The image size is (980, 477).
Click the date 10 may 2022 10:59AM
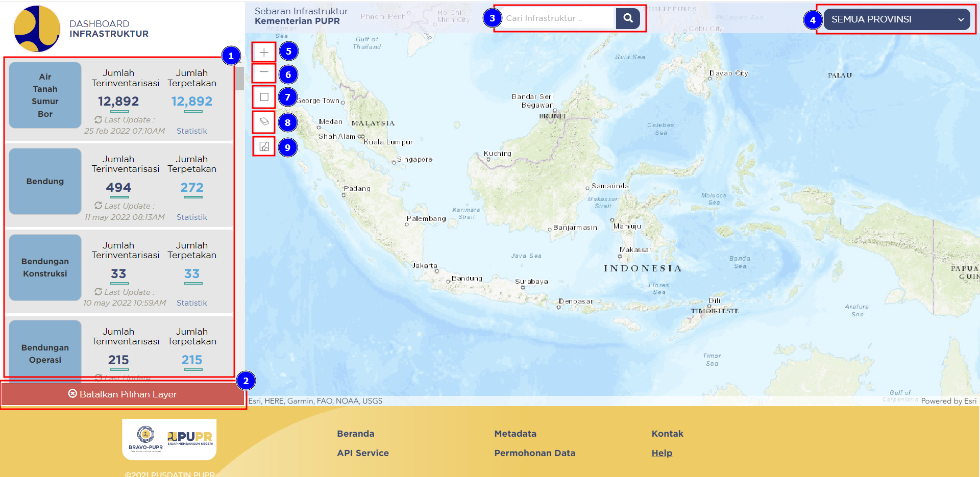[x=125, y=303]
